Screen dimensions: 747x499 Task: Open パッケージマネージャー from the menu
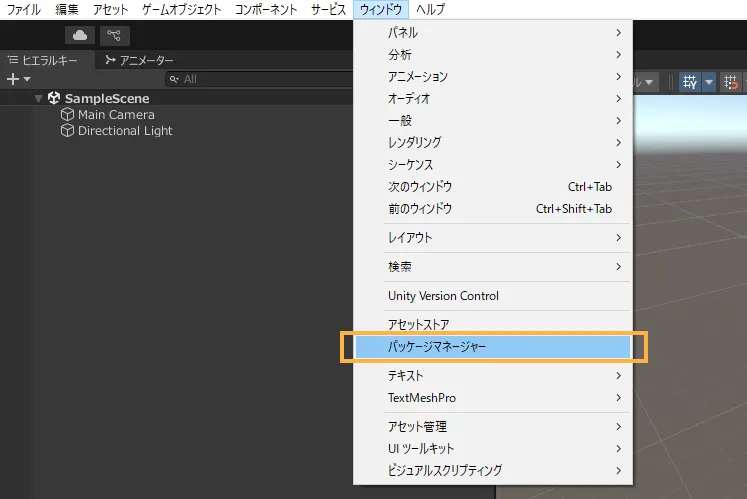(493, 346)
